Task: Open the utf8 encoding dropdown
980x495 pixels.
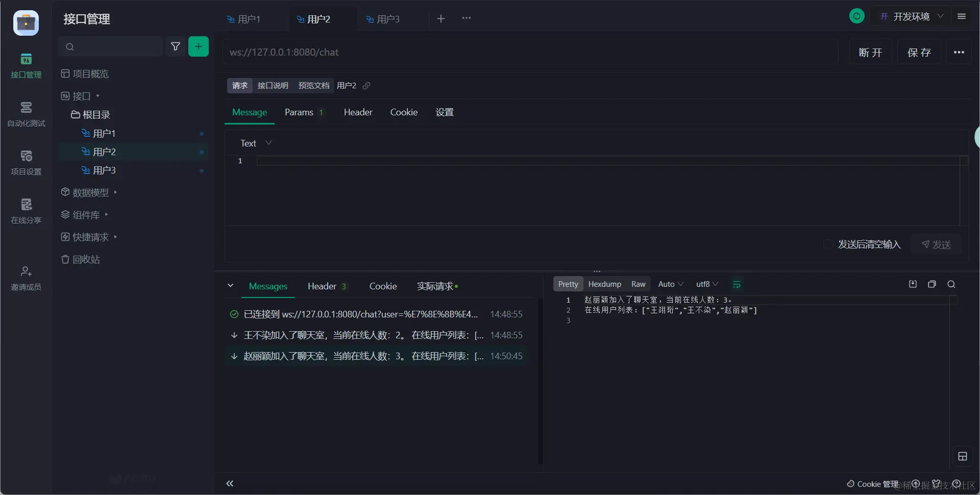Action: point(707,284)
